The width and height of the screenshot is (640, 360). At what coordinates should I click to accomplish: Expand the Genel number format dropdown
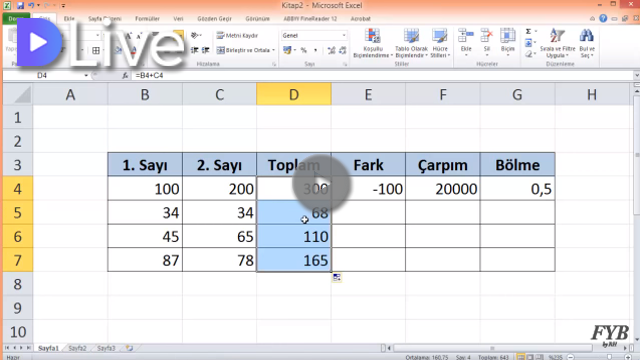(344, 36)
